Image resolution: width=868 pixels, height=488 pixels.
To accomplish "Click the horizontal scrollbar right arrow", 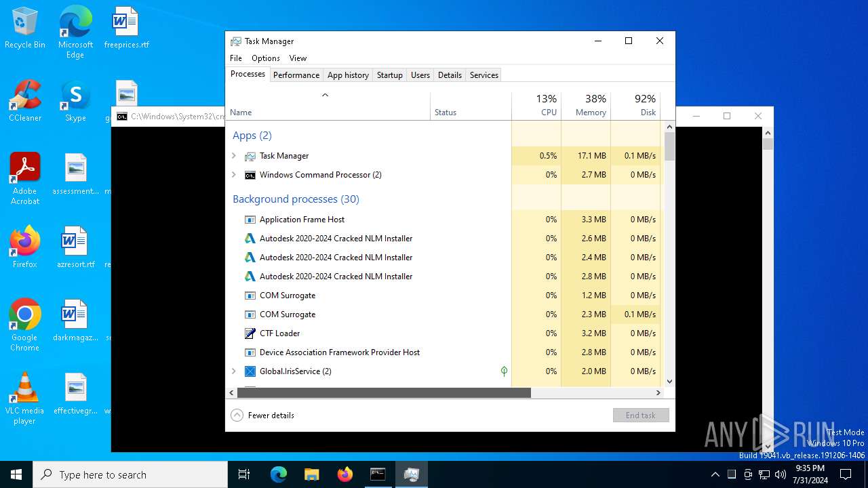I will click(658, 392).
